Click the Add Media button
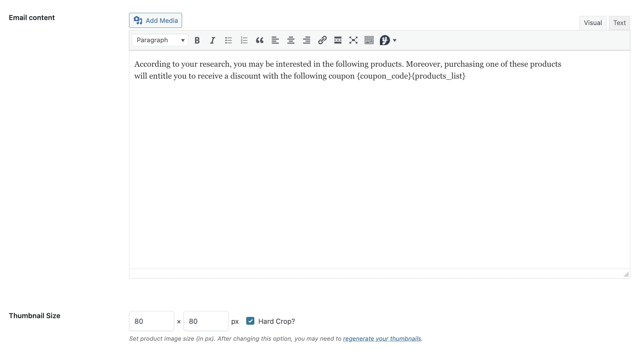Viewport: 644px width, 362px height. 155,20
